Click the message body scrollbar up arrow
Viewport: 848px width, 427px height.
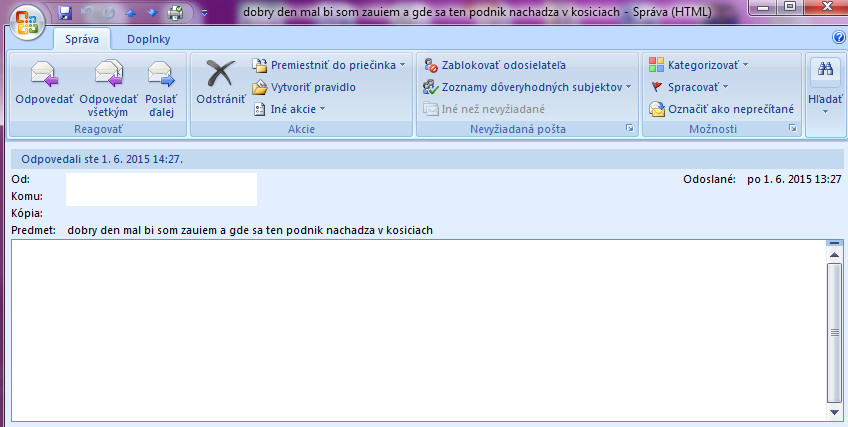tap(834, 255)
